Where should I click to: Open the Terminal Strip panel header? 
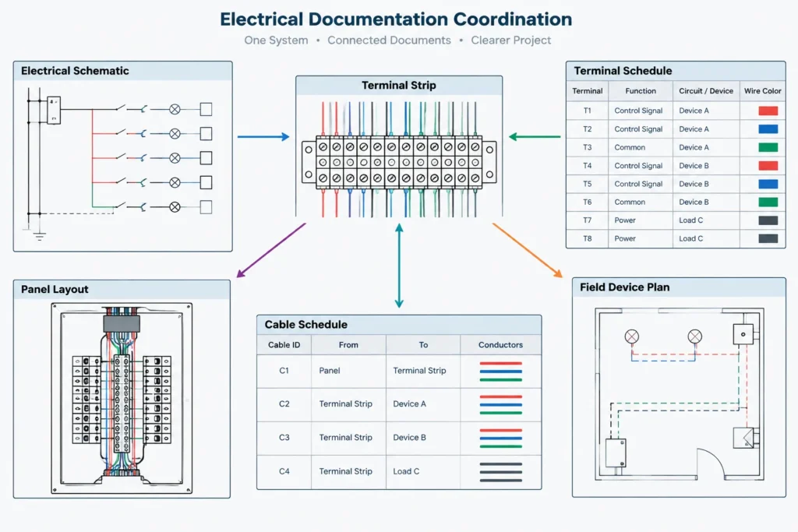click(399, 86)
